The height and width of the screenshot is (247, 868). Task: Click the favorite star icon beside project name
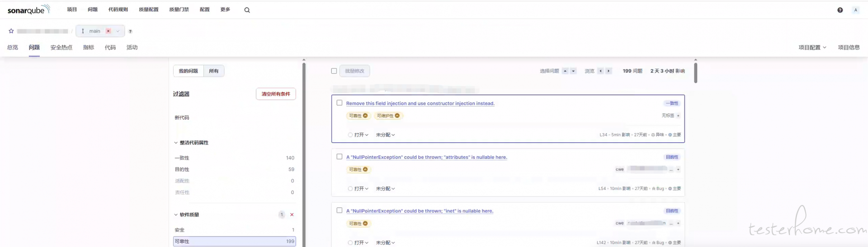[11, 31]
